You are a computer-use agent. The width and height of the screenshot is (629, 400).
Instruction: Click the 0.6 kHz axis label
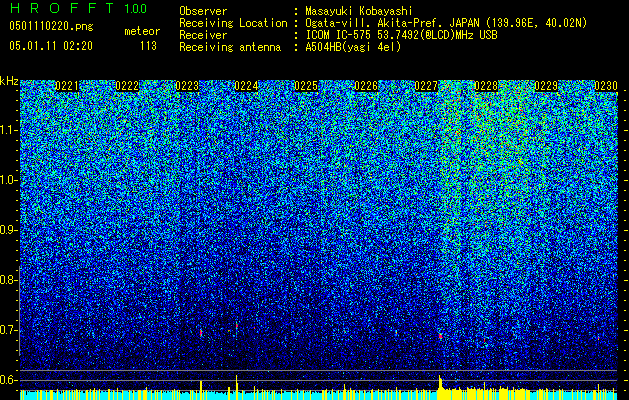pos(9,380)
